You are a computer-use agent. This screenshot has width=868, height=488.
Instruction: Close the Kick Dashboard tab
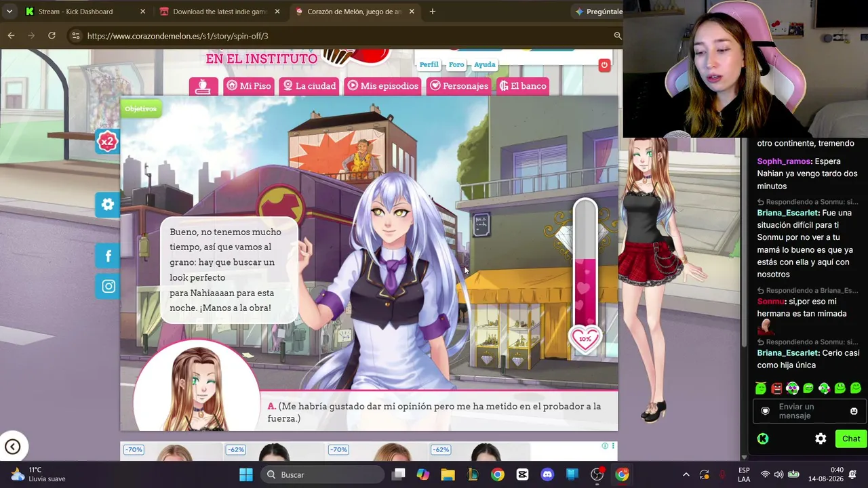pos(142,12)
